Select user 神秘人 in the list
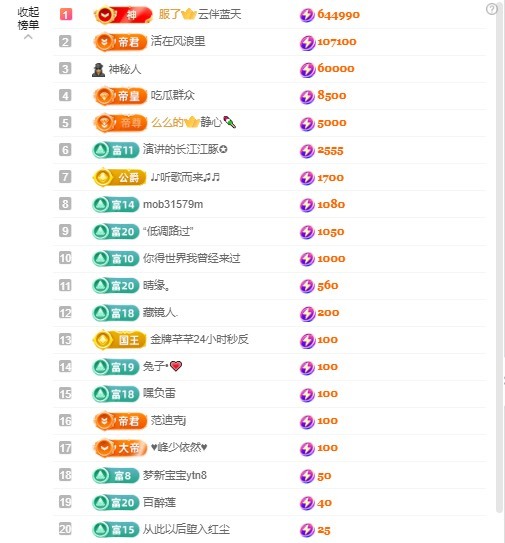The width and height of the screenshot is (505, 543). coord(125,69)
